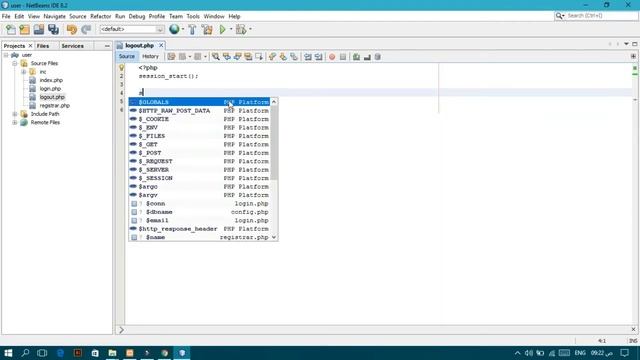
Task: Expand the Remote Files node
Action: click(x=15, y=122)
